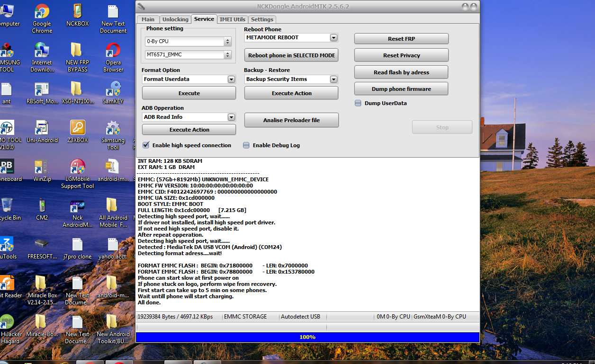Image resolution: width=595 pixels, height=364 pixels.
Task: Click Read flash by adress button
Action: 401,72
